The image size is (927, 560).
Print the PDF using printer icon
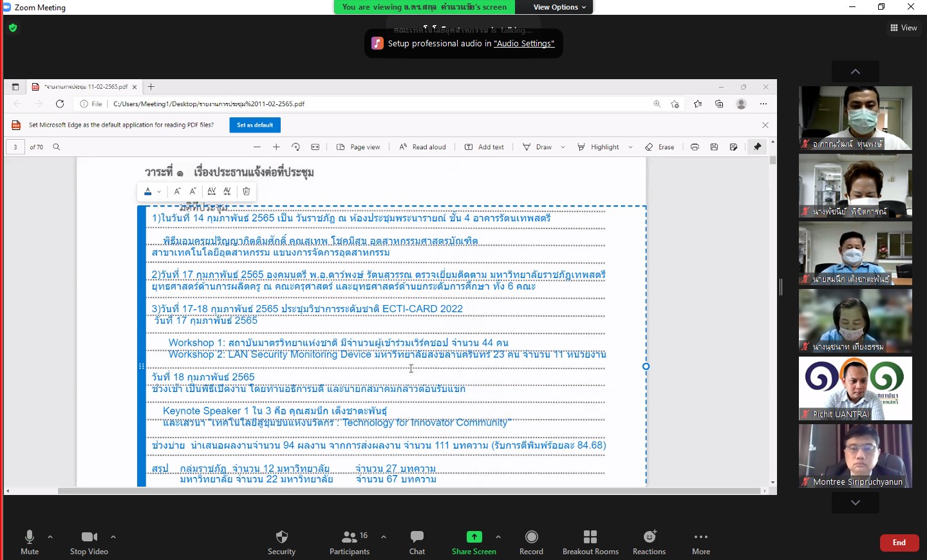(695, 147)
